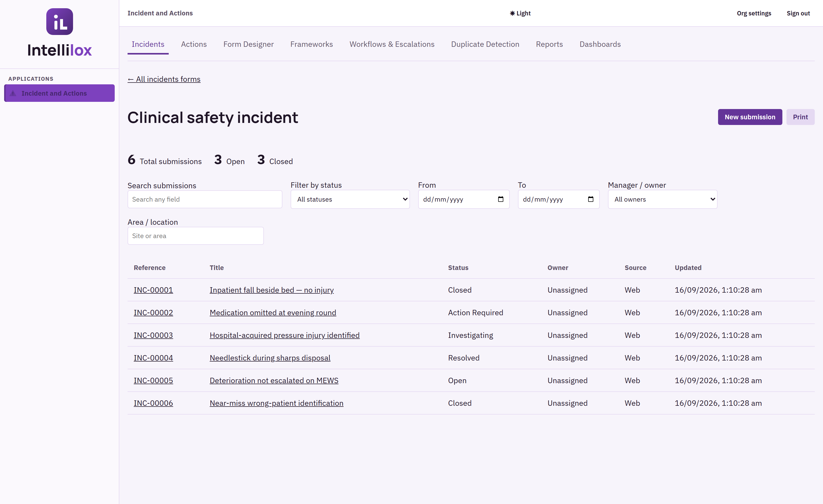Open incident reference INC-00004
Image resolution: width=823 pixels, height=504 pixels.
point(153,358)
